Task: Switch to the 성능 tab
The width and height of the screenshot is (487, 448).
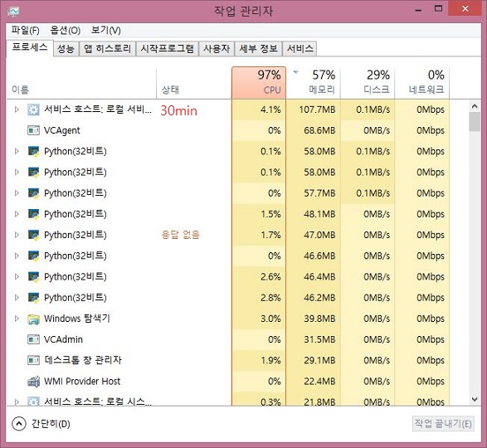Action: 66,49
